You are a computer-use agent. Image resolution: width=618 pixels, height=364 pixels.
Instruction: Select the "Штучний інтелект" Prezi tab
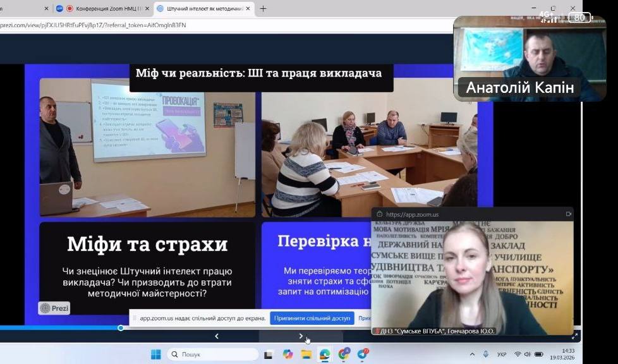tap(201, 9)
